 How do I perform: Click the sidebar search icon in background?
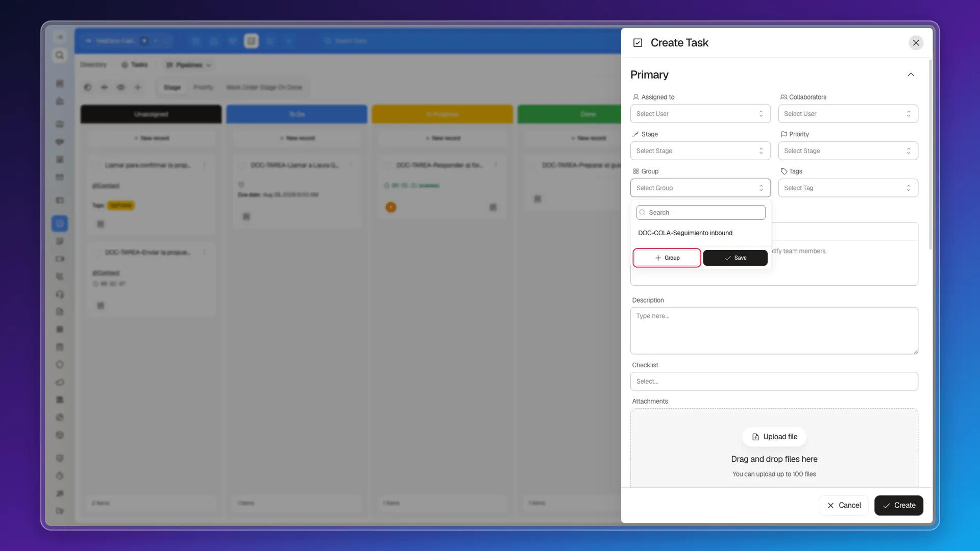point(60,55)
